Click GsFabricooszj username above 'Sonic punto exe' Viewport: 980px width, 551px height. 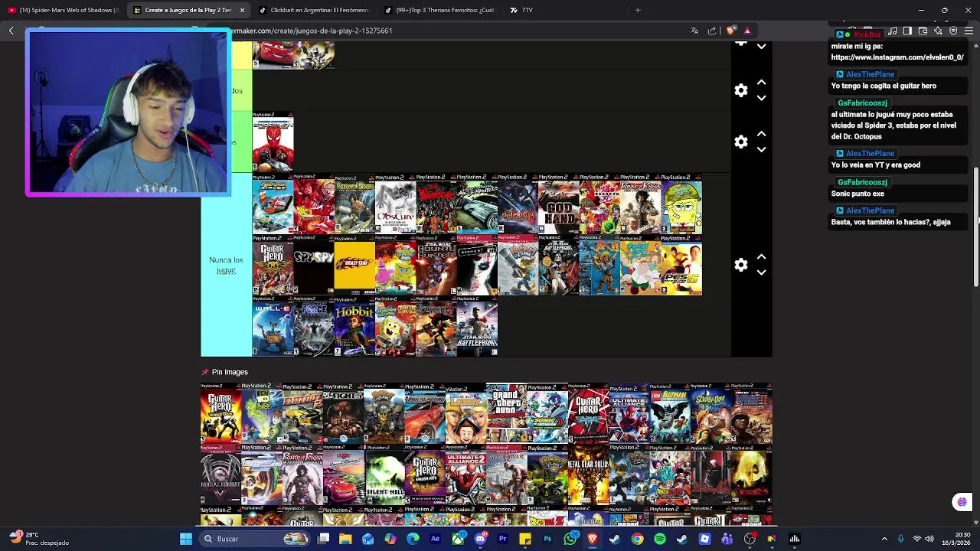click(x=862, y=182)
